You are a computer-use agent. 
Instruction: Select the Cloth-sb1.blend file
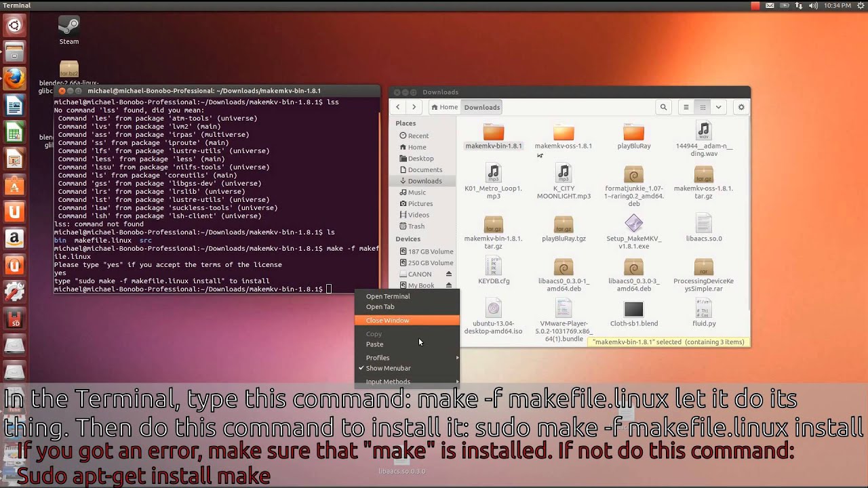coord(633,314)
